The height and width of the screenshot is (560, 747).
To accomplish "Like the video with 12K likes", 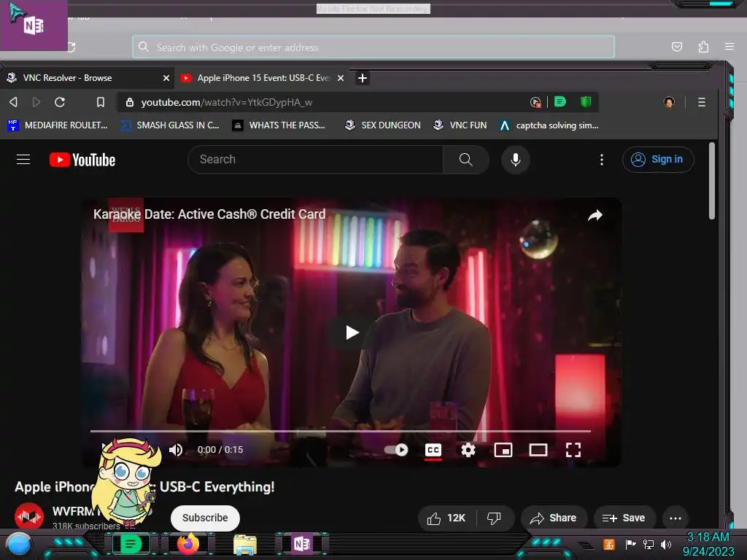I will point(446,518).
